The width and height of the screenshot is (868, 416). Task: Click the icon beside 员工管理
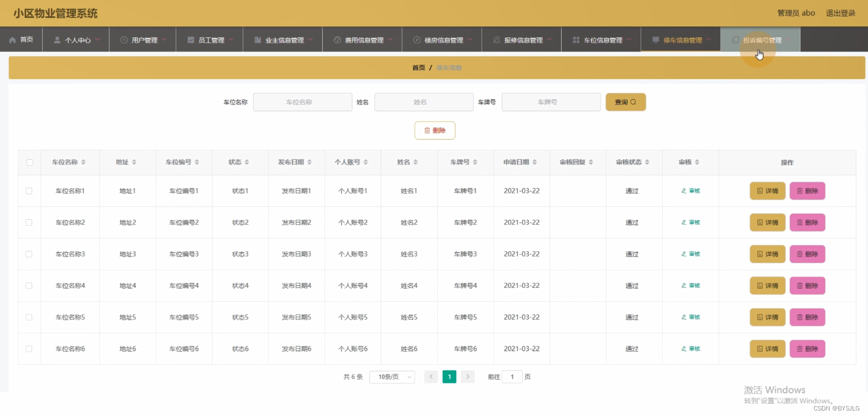tap(191, 40)
